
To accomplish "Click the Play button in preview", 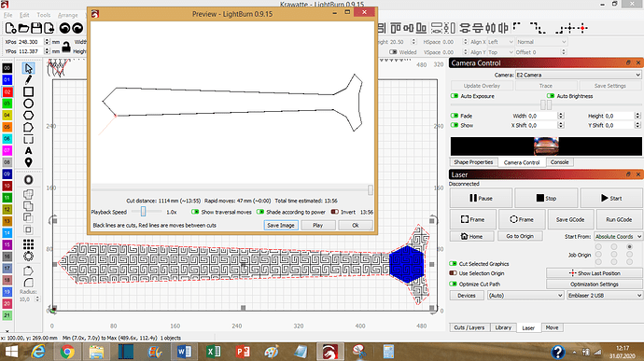I will pos(318,225).
